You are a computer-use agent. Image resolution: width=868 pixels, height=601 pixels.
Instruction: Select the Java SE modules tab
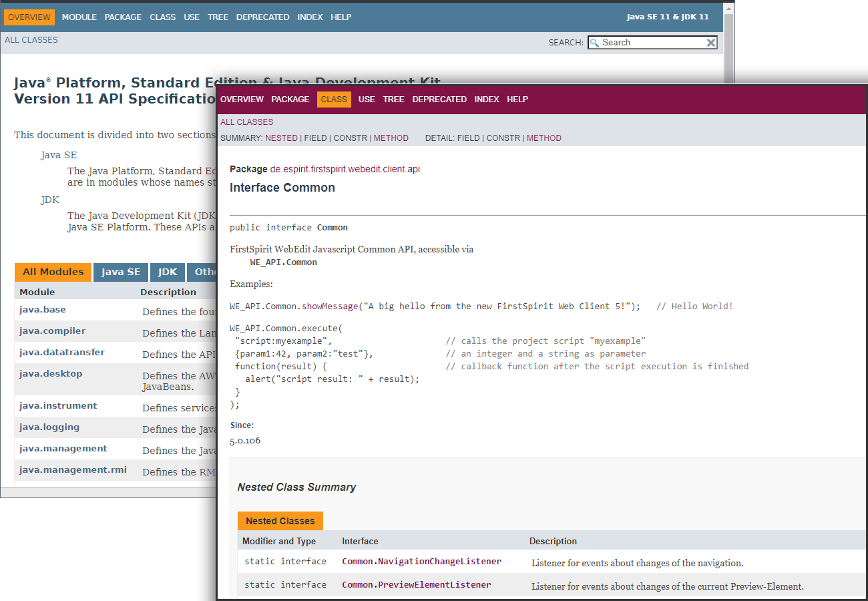121,272
